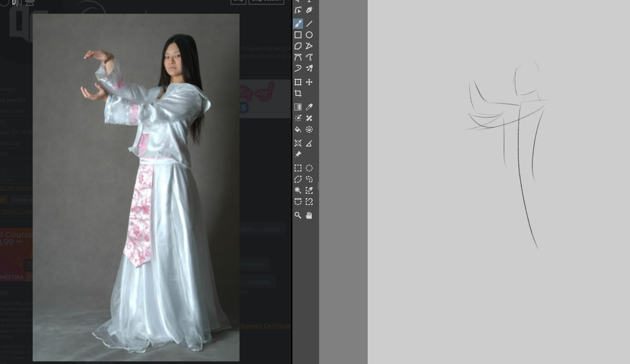
Task: Select the Rectangle shape tool
Action: pos(298,35)
